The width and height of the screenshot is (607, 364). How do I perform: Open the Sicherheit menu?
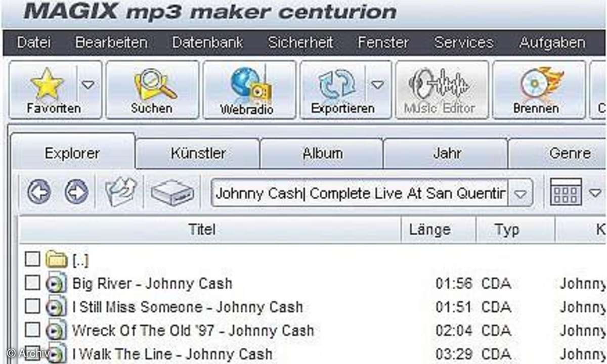coord(300,42)
